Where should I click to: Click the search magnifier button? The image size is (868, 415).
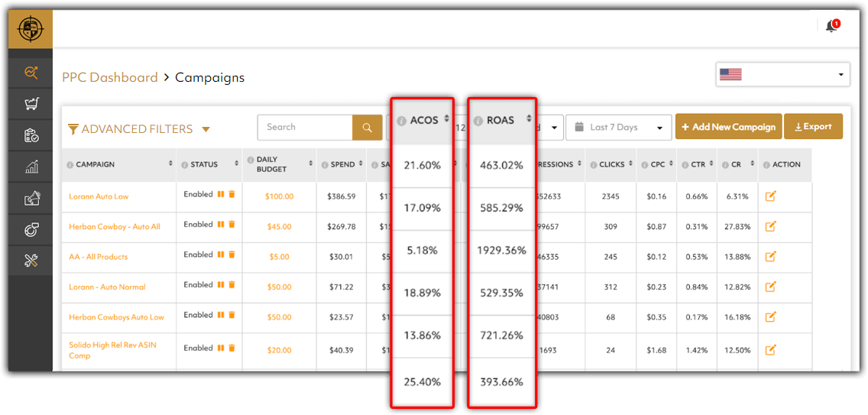(368, 128)
